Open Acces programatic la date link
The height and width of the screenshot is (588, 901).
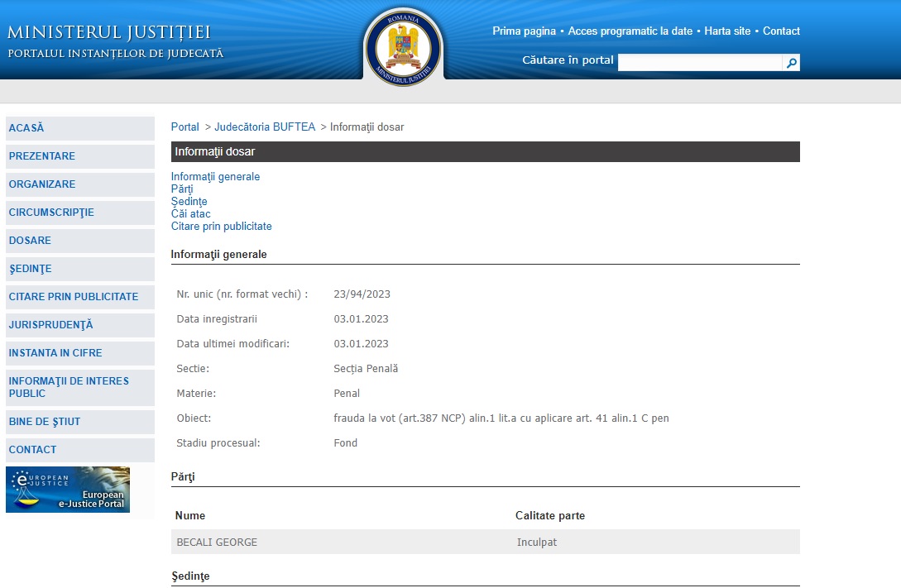630,31
